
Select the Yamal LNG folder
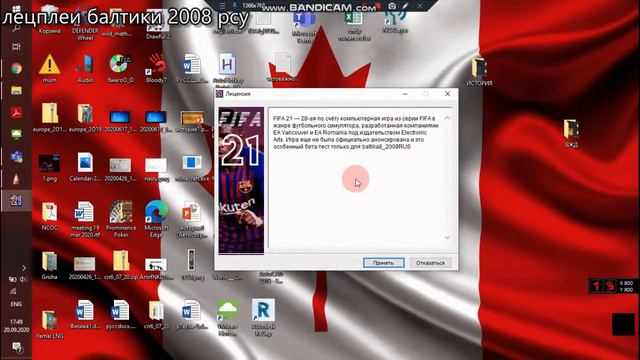point(49,324)
